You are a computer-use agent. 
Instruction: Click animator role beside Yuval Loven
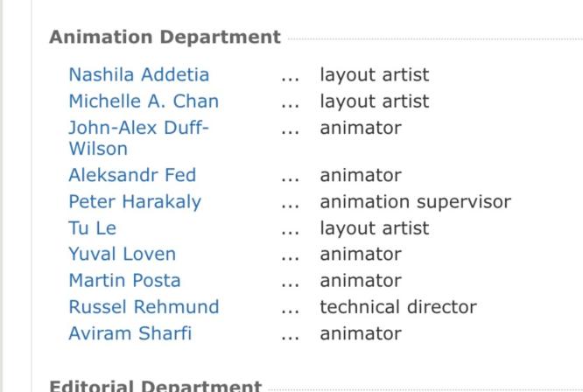click(x=361, y=254)
